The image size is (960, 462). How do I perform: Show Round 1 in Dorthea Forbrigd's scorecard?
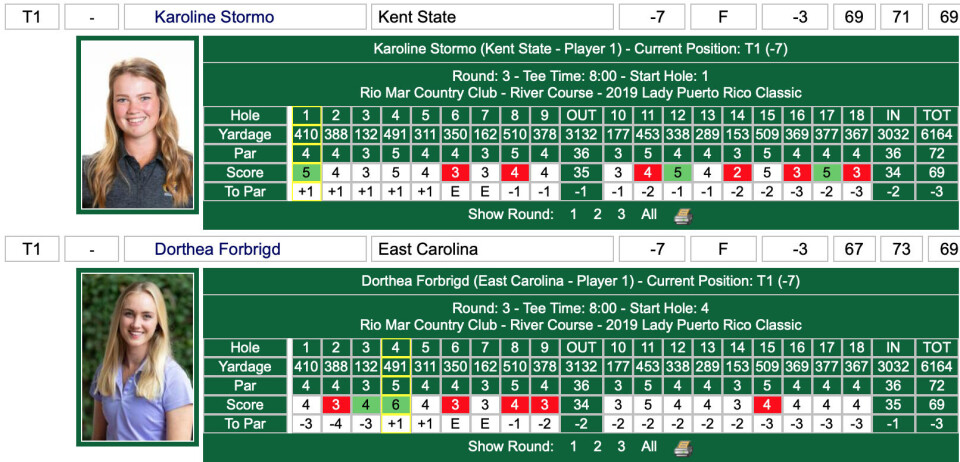[573, 447]
